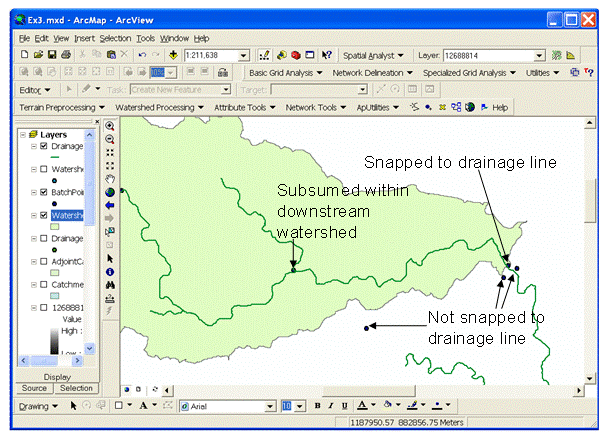Toggle the Catchment layer checkbox
This screenshot has height=438, width=610.
[x=44, y=285]
